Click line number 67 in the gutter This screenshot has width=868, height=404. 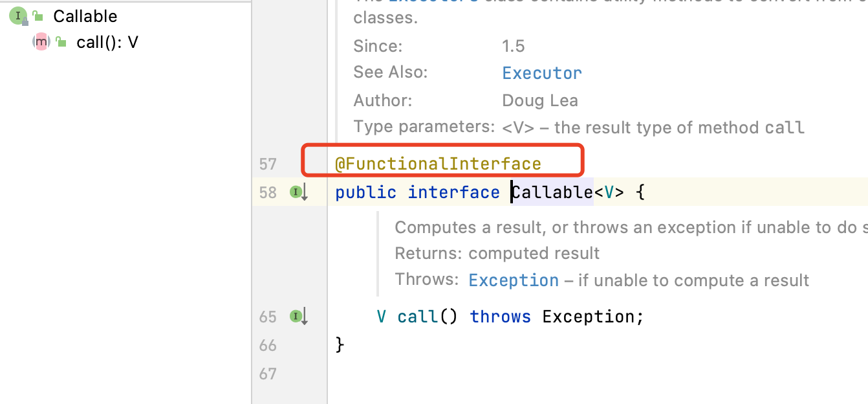point(268,374)
